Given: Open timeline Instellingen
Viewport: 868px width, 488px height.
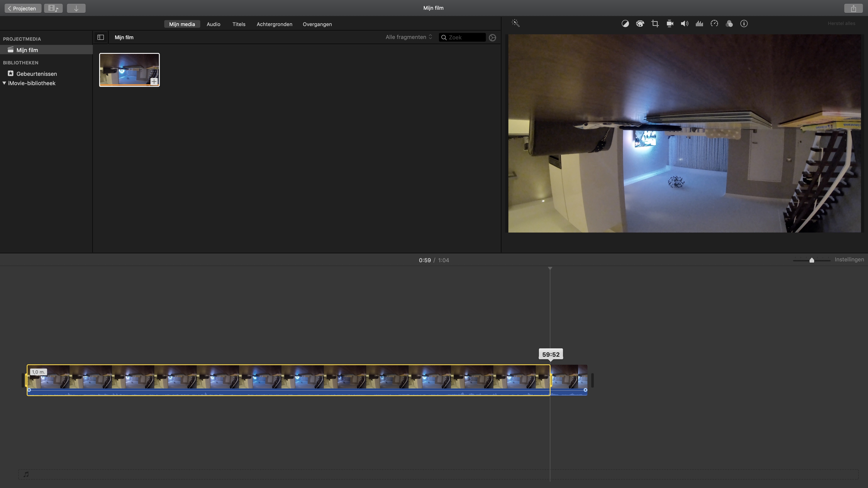Looking at the screenshot, I should (849, 260).
